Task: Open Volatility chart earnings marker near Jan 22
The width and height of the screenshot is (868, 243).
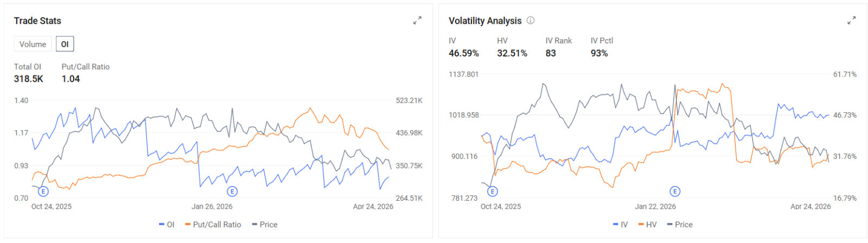Action: click(x=675, y=191)
